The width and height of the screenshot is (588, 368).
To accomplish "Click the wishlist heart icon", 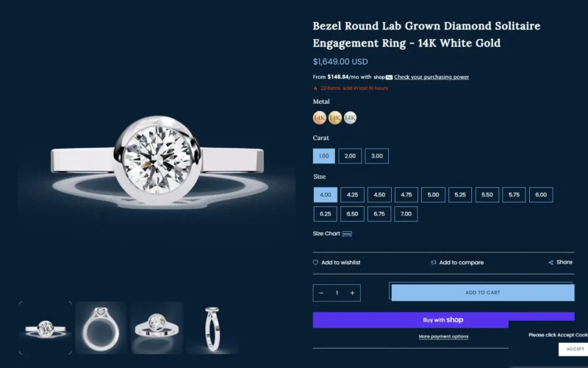I will [x=315, y=263].
